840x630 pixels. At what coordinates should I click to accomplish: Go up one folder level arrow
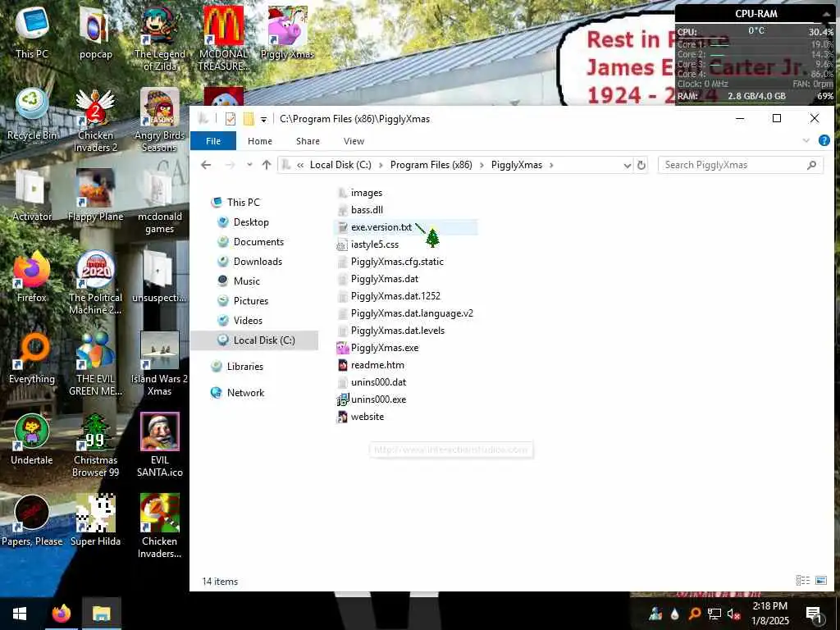[267, 165]
